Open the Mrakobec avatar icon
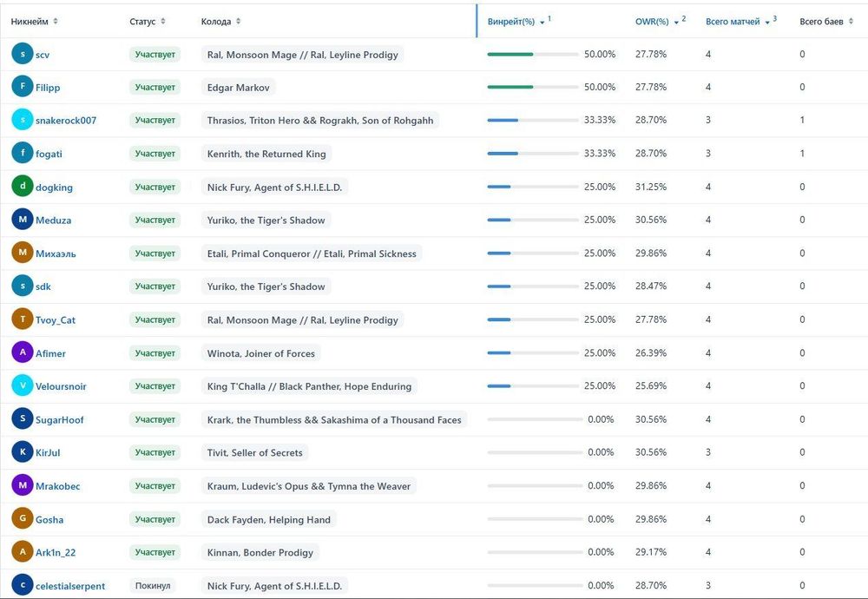Screen dimensions: 868x599 (23, 485)
